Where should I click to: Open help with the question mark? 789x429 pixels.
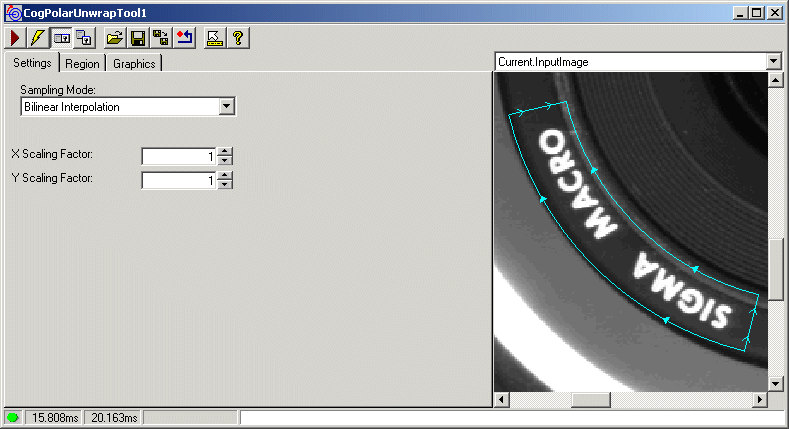[x=238, y=38]
